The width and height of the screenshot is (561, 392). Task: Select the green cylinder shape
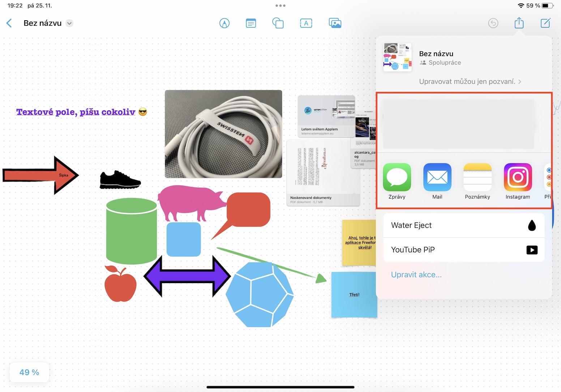(x=132, y=231)
